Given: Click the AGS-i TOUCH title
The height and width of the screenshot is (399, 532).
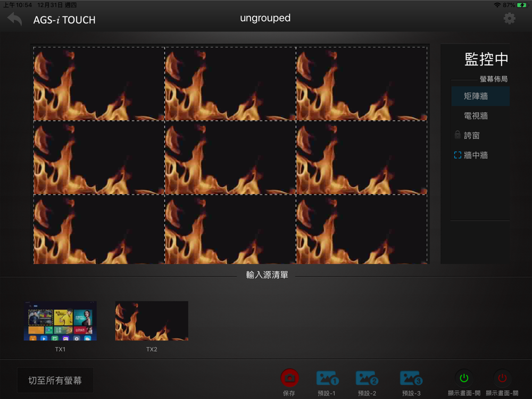Looking at the screenshot, I should 64,20.
